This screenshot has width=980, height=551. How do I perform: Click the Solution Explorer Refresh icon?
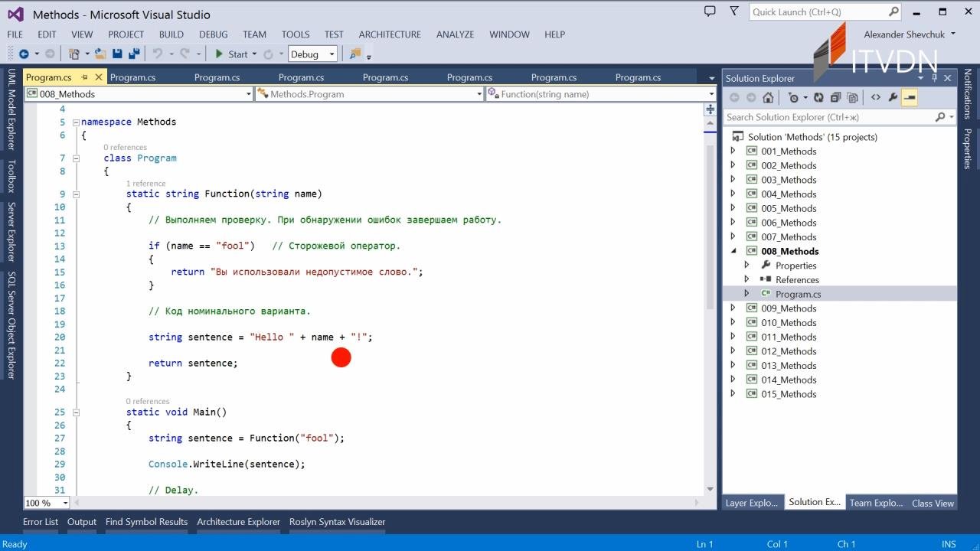[818, 97]
